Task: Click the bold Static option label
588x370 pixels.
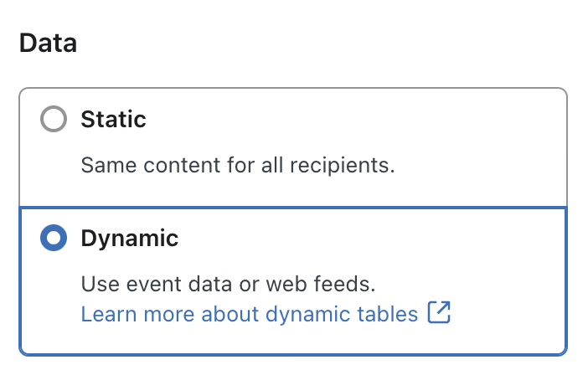Action: point(113,120)
